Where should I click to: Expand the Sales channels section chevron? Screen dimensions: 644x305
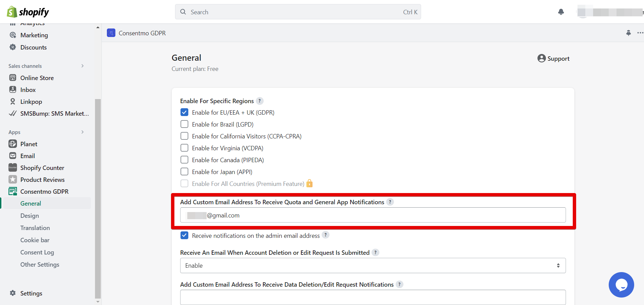[82, 66]
